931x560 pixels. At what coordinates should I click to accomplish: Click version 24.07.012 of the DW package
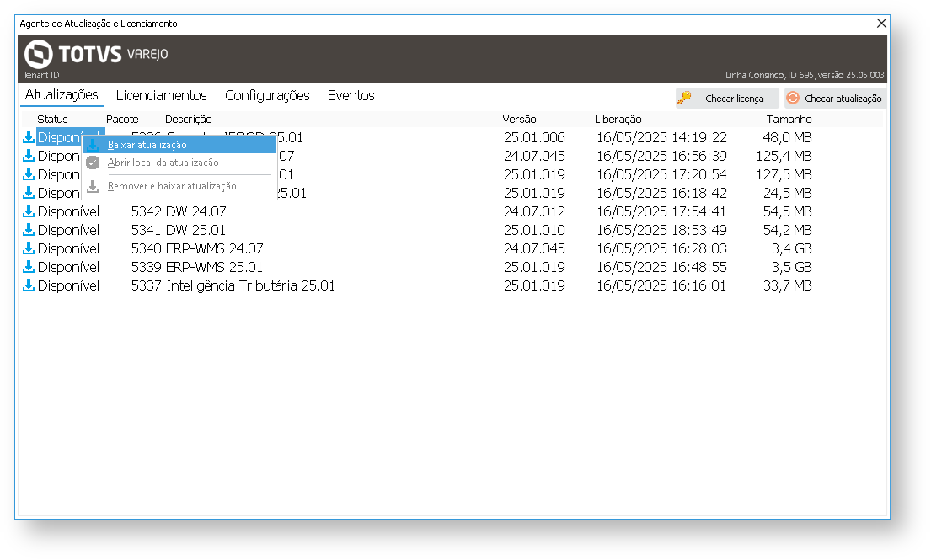(534, 211)
